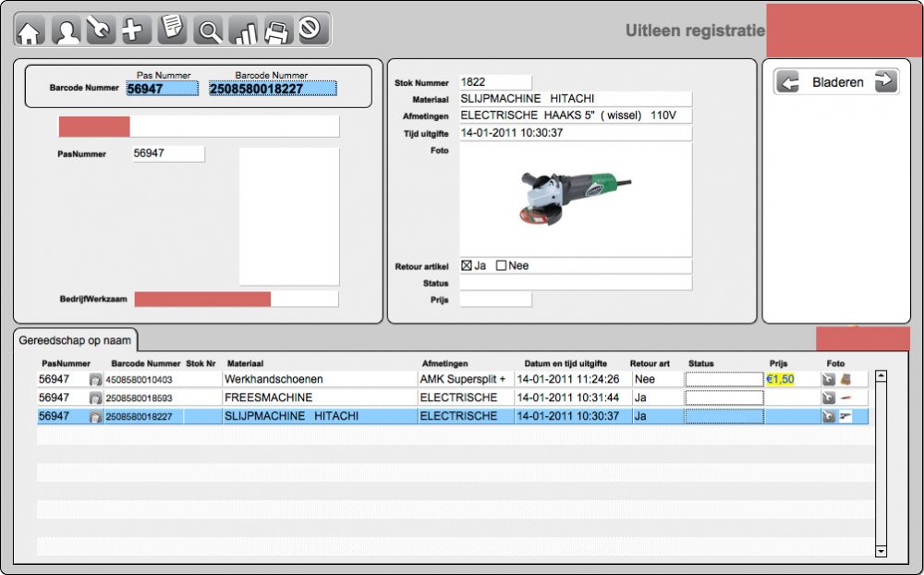
Task: Click the empty Status field in detail panel
Action: [575, 283]
